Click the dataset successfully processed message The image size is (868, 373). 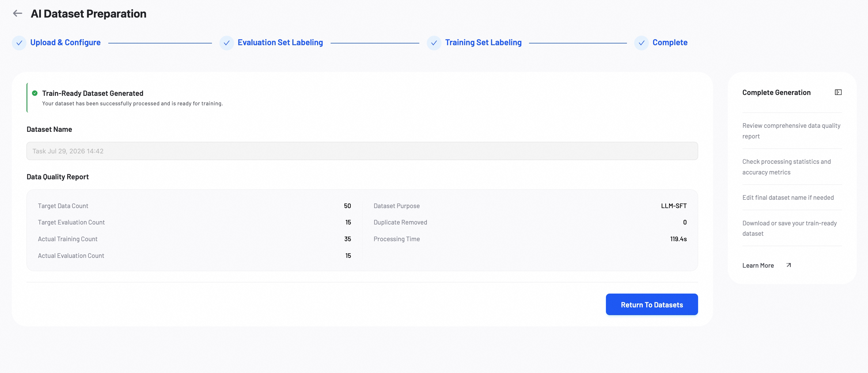pos(132,103)
